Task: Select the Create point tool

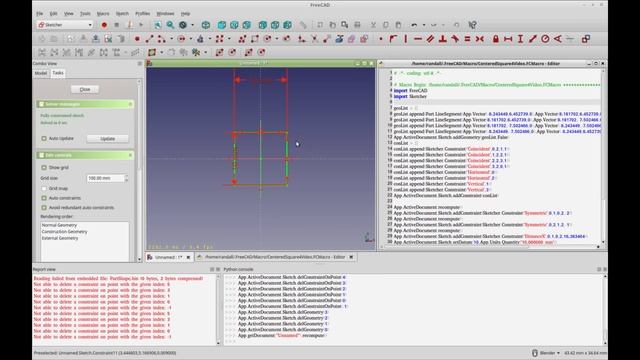Action: (137, 39)
